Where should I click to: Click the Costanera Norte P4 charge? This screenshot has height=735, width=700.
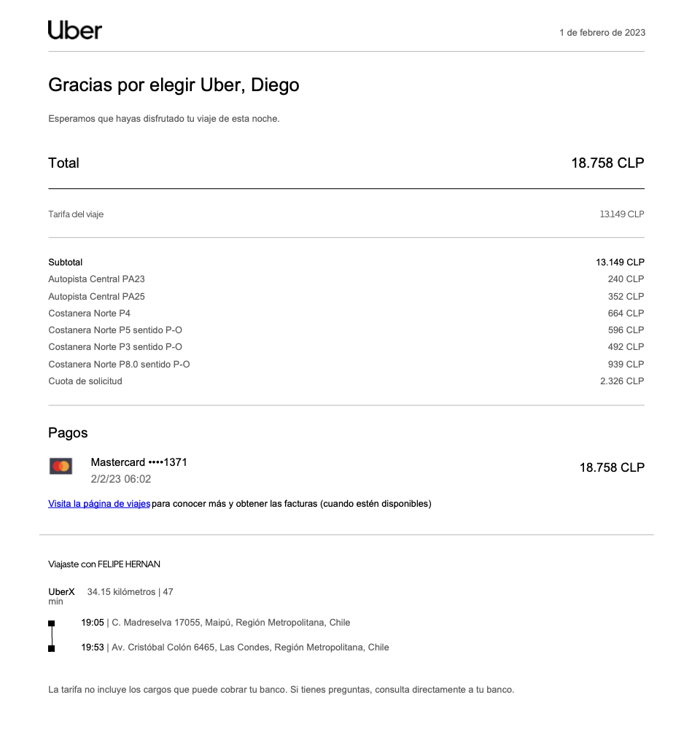click(89, 314)
